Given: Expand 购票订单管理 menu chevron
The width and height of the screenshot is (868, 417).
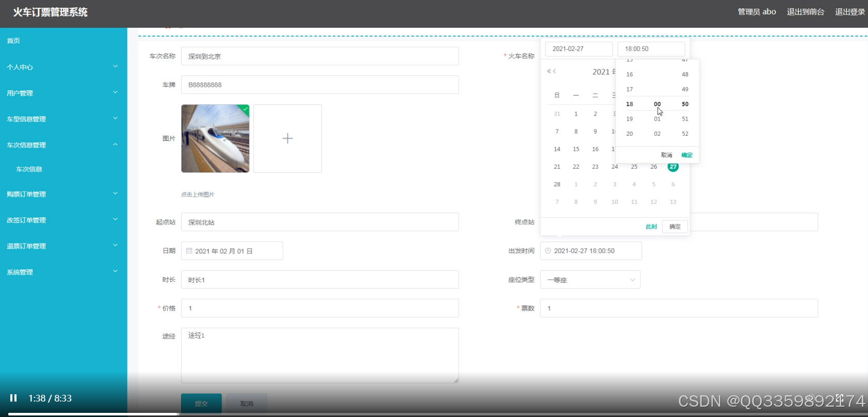Looking at the screenshot, I should [x=116, y=194].
